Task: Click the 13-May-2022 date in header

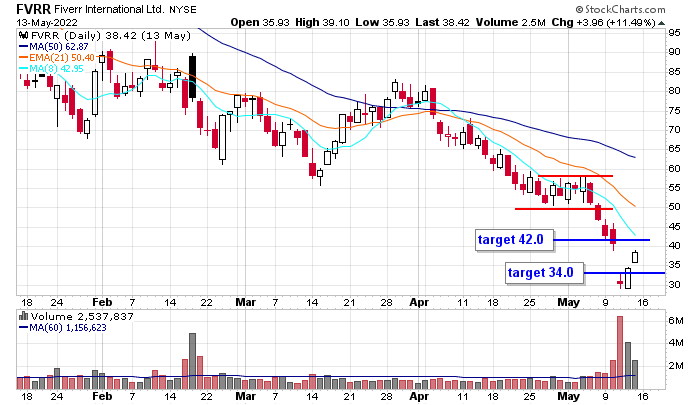Action: (x=47, y=22)
